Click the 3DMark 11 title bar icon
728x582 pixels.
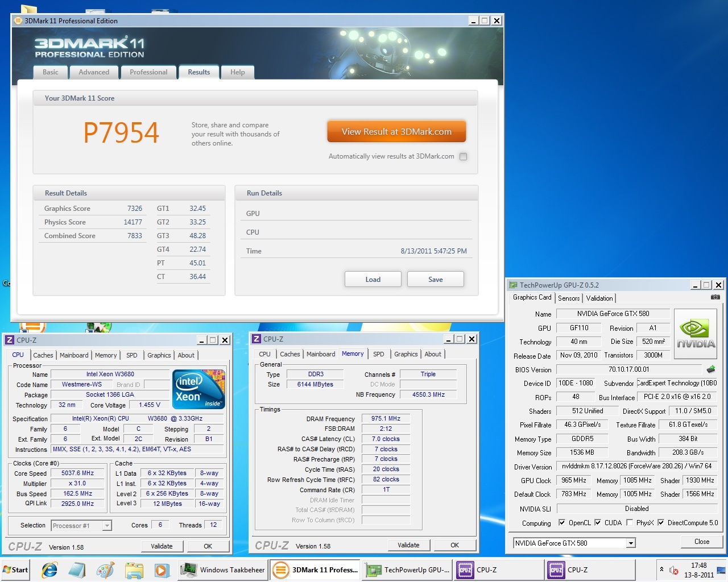[x=18, y=20]
